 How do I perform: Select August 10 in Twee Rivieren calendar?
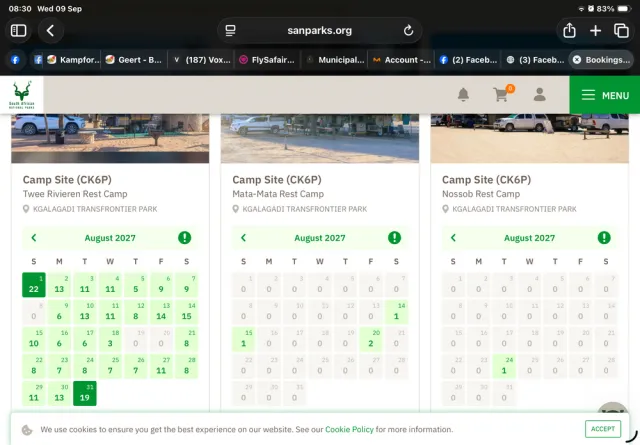pos(85,312)
